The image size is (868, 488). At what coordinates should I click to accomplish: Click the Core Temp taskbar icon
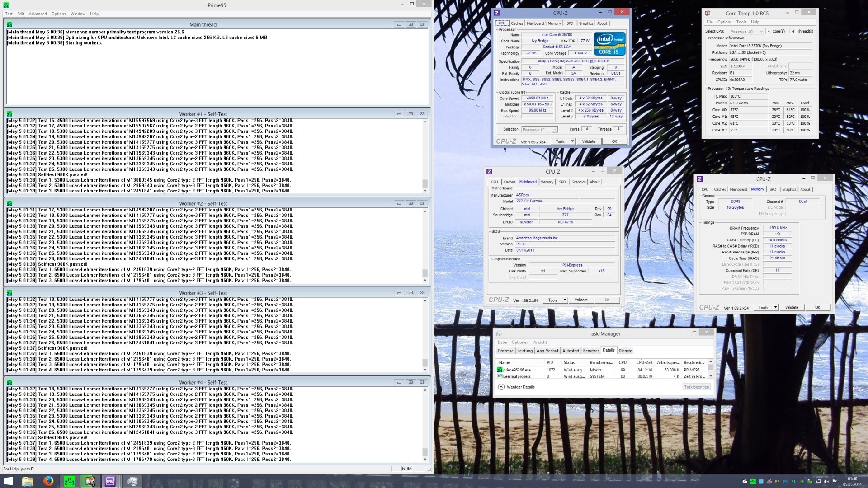coord(90,481)
